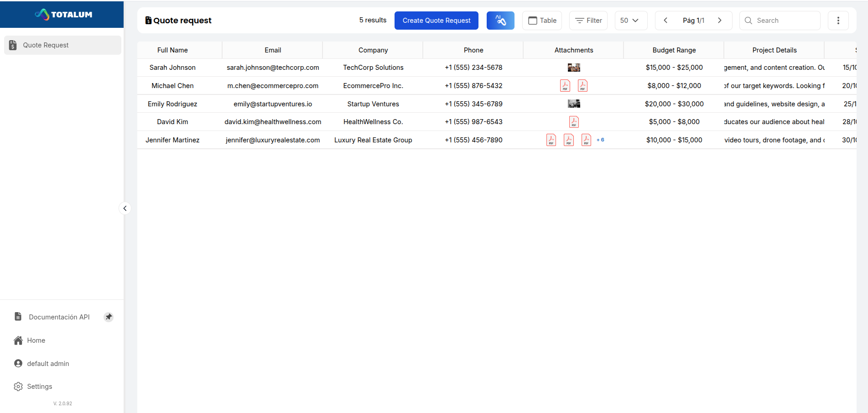
Task: Click the TOTALUM logo header
Action: [62, 14]
